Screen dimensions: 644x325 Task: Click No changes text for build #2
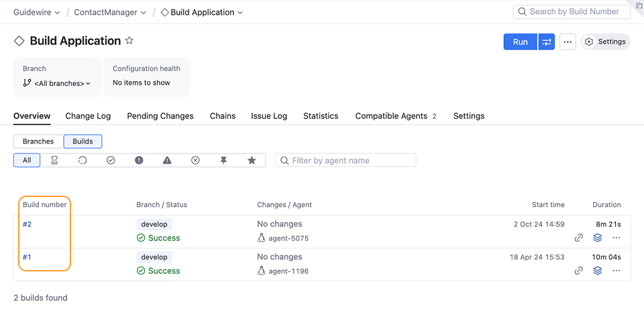pyautogui.click(x=280, y=224)
